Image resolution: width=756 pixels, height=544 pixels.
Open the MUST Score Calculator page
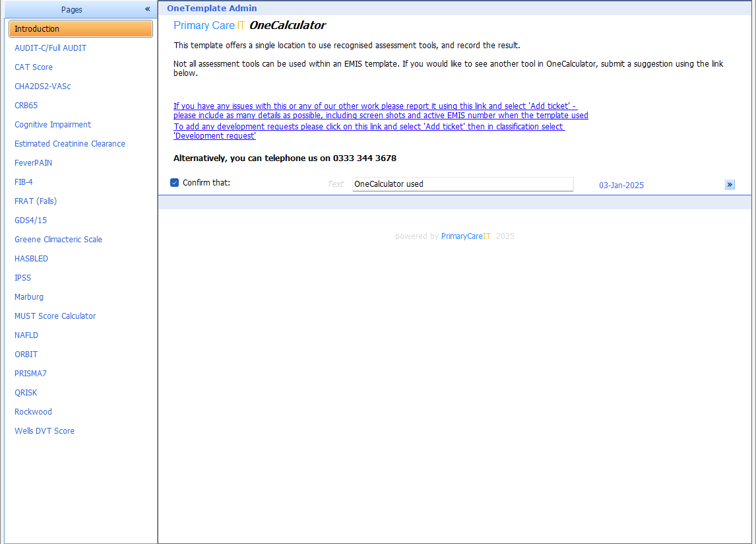pyautogui.click(x=55, y=316)
